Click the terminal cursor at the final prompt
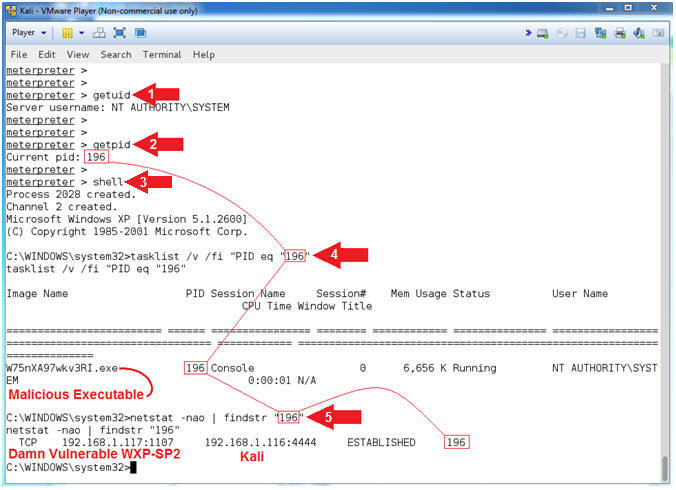 coord(133,468)
